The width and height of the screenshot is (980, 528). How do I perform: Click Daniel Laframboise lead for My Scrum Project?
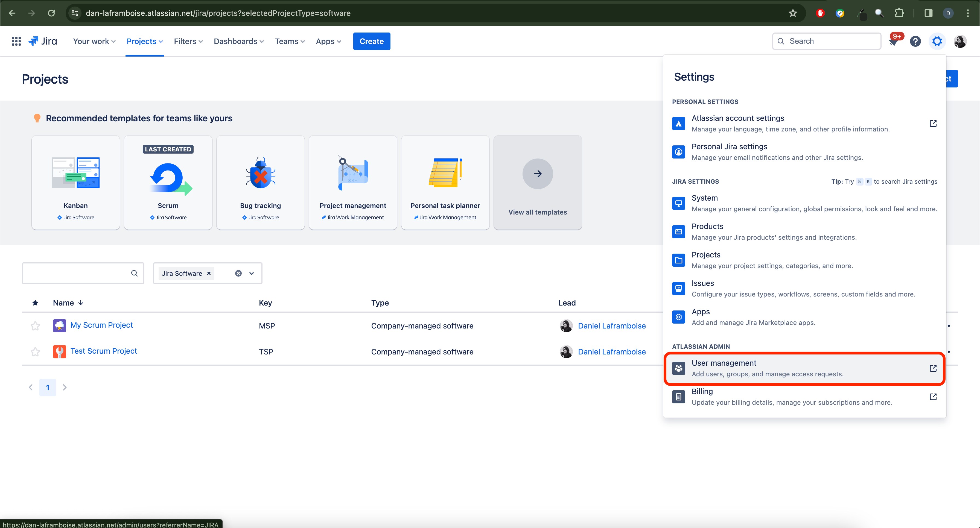(612, 326)
